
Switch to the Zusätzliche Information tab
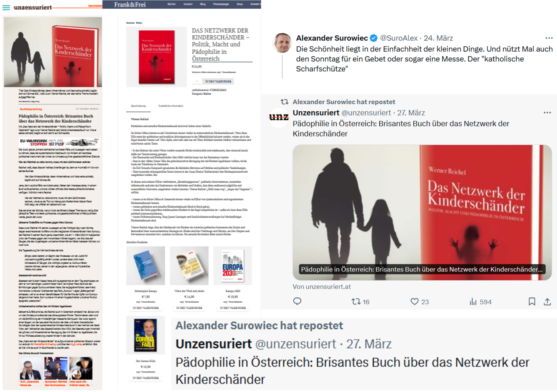(171, 106)
